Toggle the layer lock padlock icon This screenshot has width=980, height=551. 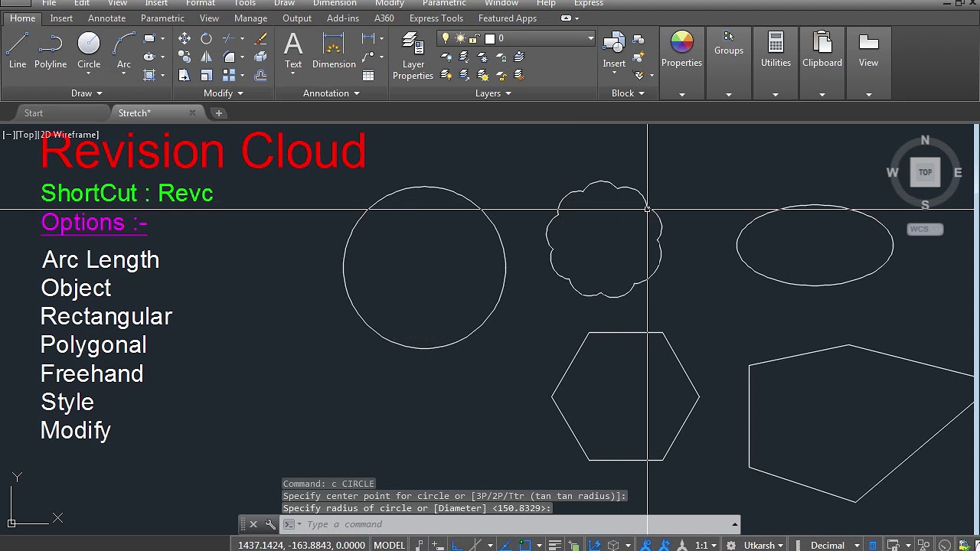pos(475,38)
